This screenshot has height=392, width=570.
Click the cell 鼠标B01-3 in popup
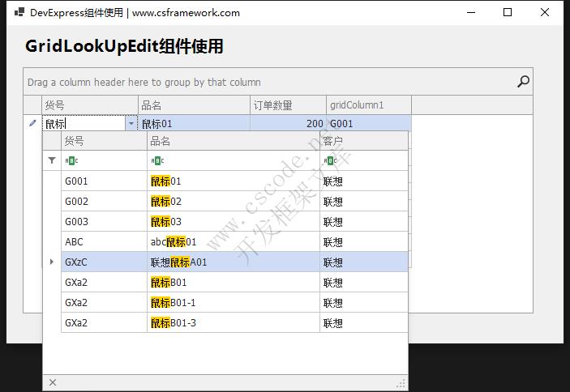[234, 322]
